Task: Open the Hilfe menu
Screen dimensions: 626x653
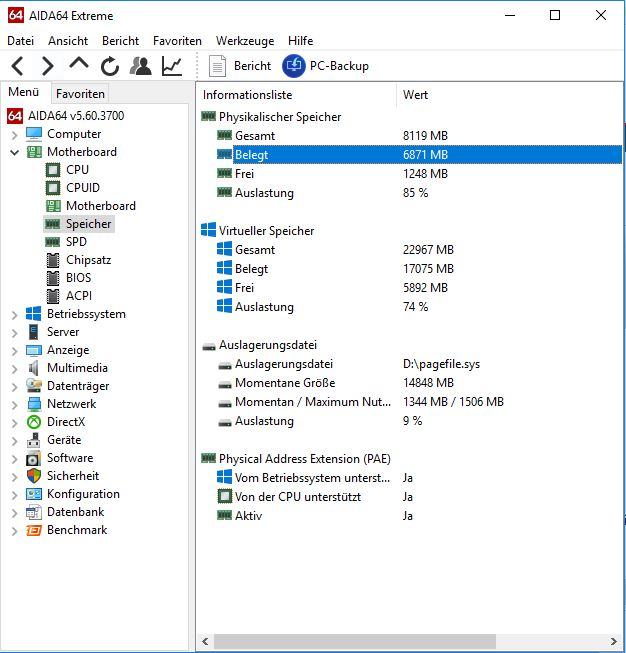Action: tap(300, 41)
